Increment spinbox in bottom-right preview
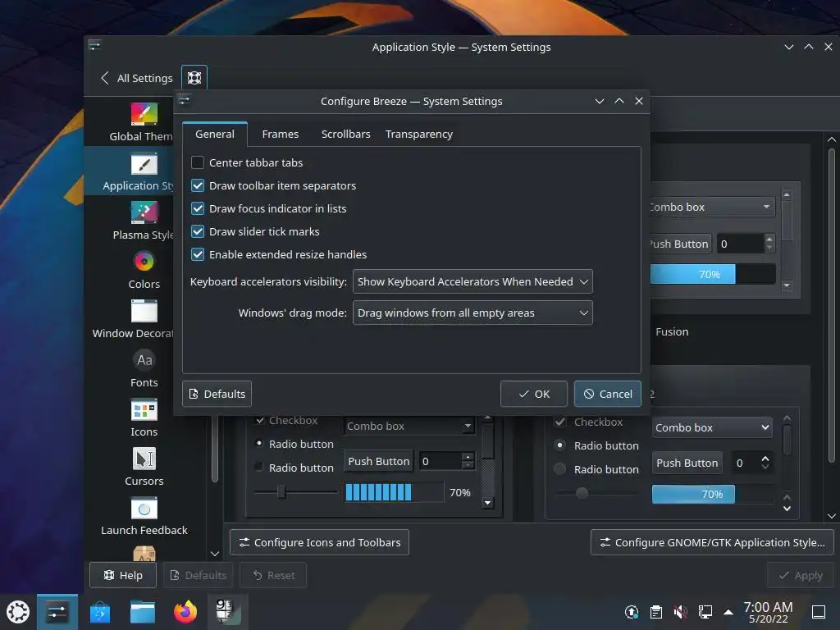Image resolution: width=840 pixels, height=630 pixels. (765, 459)
